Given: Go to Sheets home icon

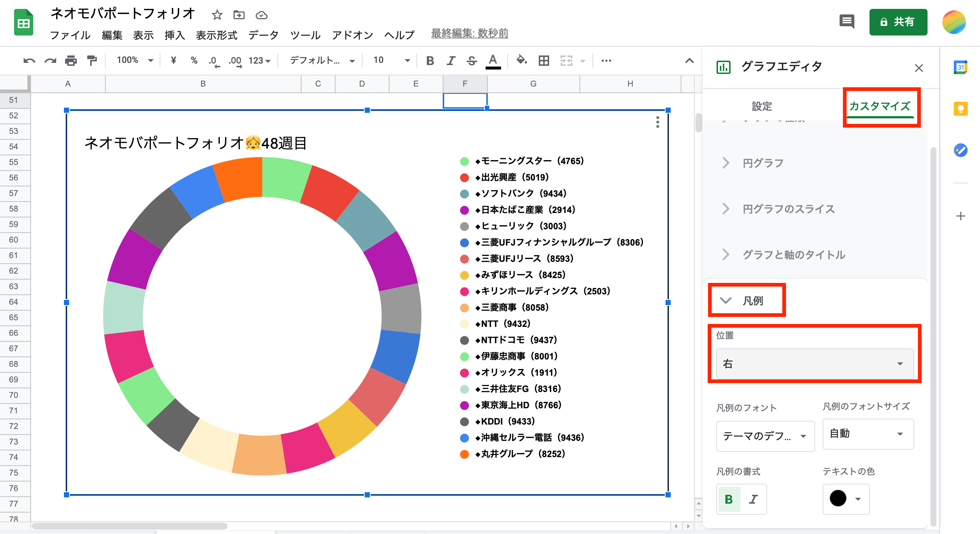Looking at the screenshot, I should point(24,22).
